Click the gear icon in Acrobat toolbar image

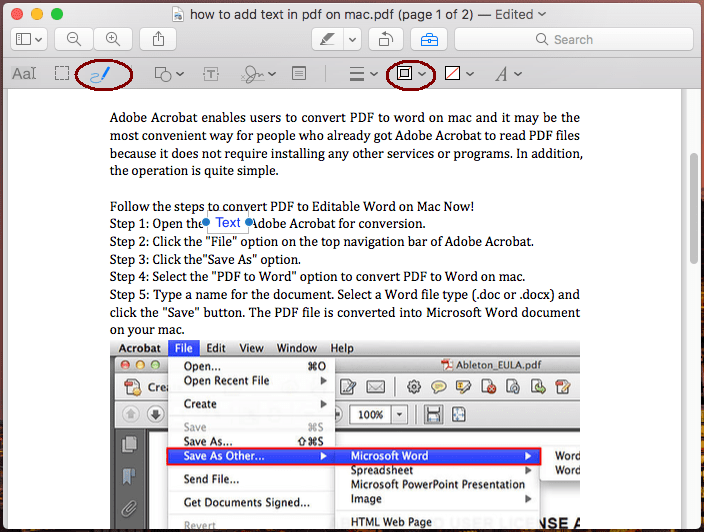pos(414,387)
